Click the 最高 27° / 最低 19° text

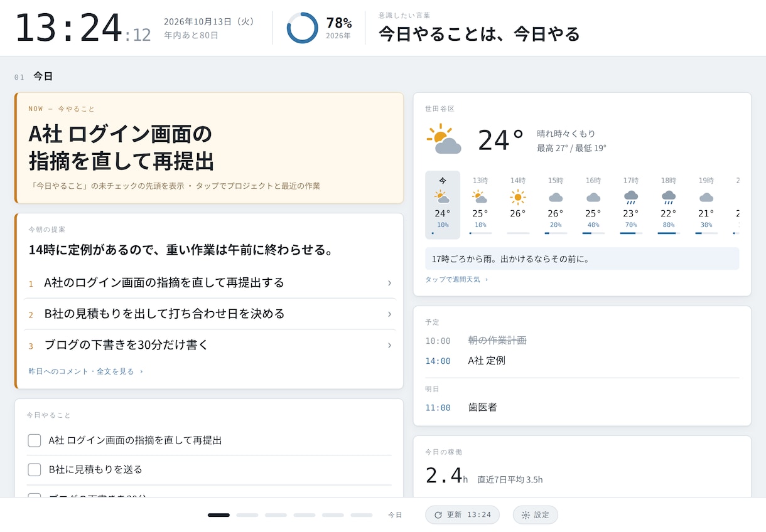pyautogui.click(x=571, y=149)
